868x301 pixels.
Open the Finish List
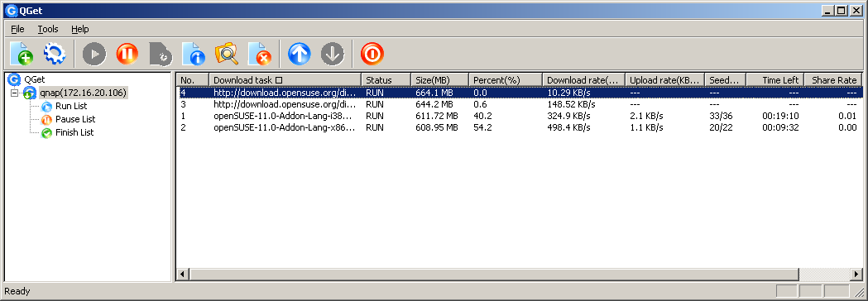click(x=74, y=133)
